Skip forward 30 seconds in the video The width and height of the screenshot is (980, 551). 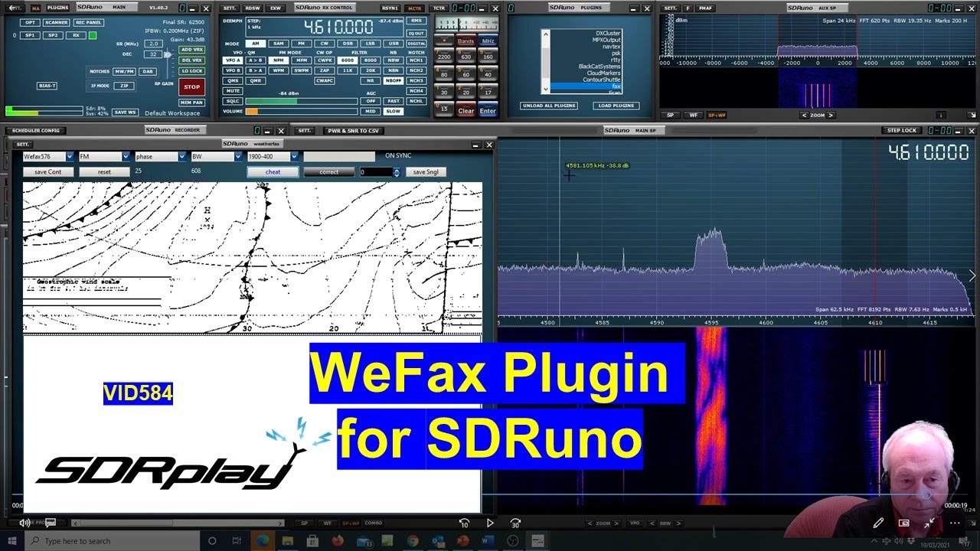pos(516,523)
